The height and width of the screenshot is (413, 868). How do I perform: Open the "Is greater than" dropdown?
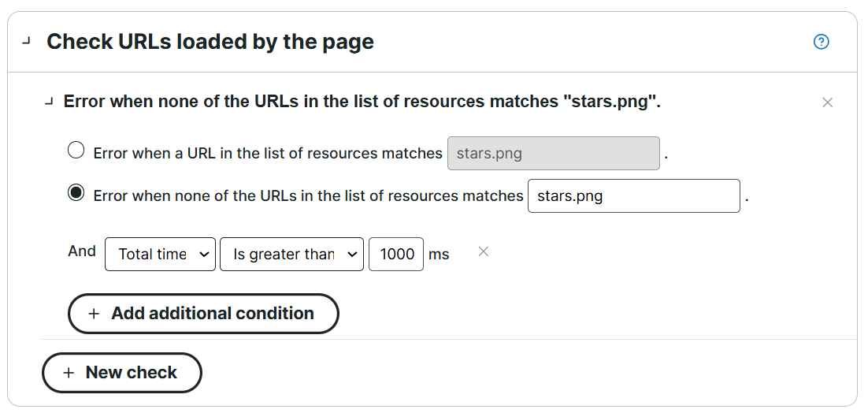pos(291,255)
